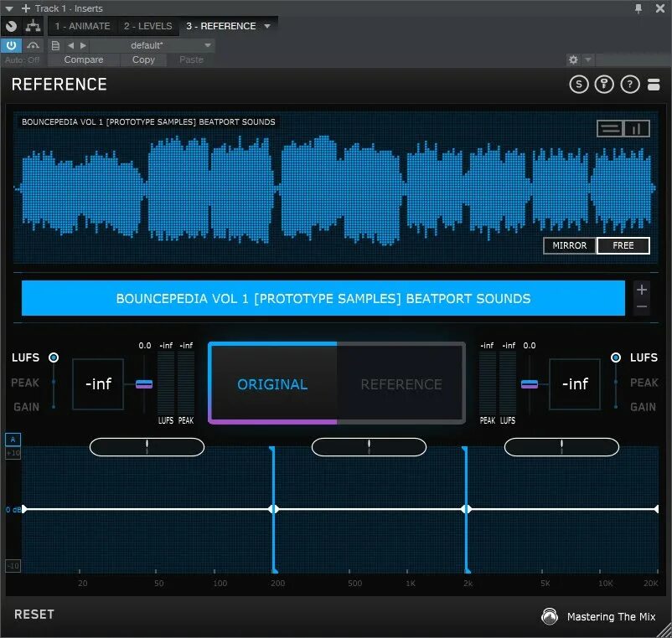Select left PEAK mode
672x638 pixels.
pos(25,383)
